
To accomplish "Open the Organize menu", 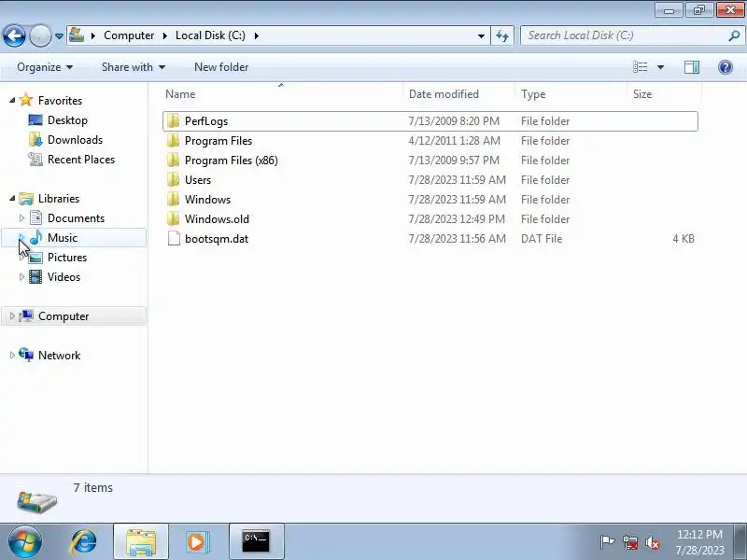I will pos(45,67).
